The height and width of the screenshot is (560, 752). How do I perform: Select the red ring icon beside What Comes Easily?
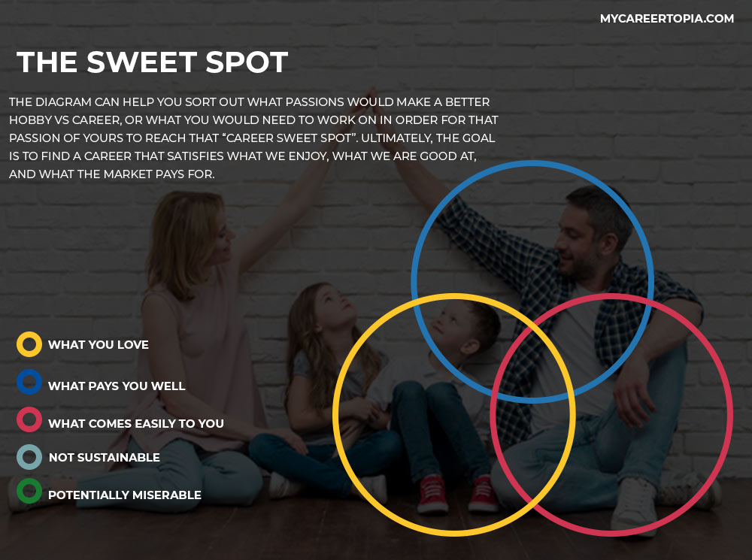coord(29,419)
